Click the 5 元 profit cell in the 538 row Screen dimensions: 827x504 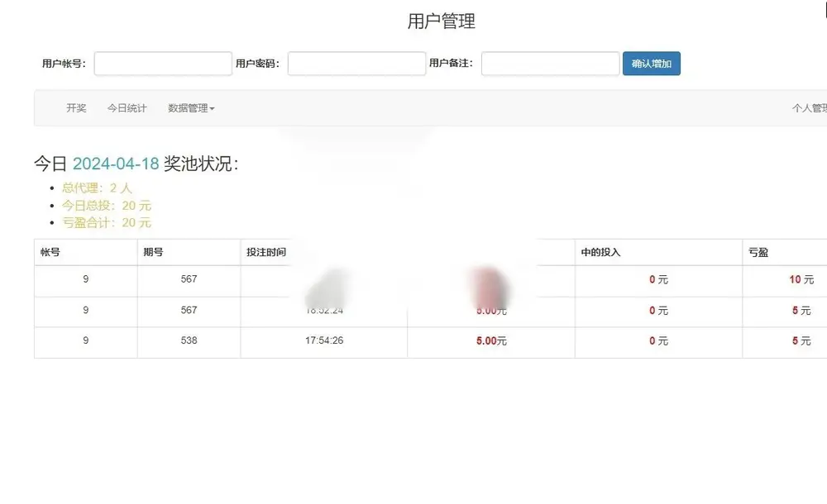[x=801, y=341]
